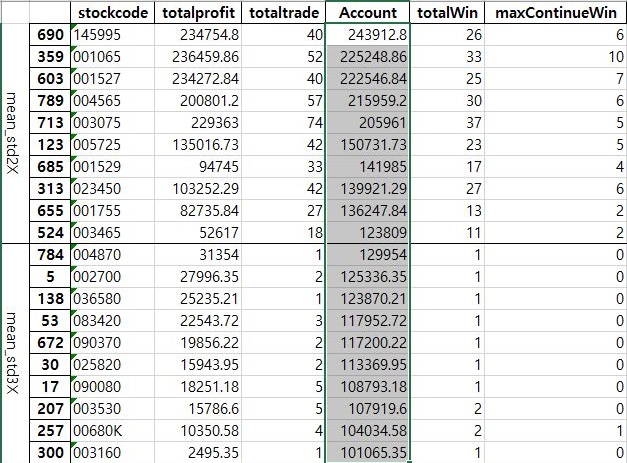
Task: Click the mean_std2X merged group cell
Action: 15,133
